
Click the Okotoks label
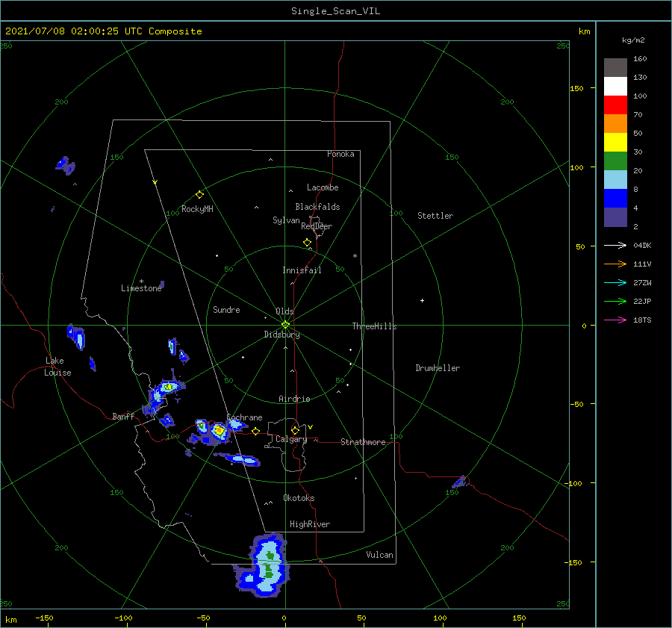(299, 498)
